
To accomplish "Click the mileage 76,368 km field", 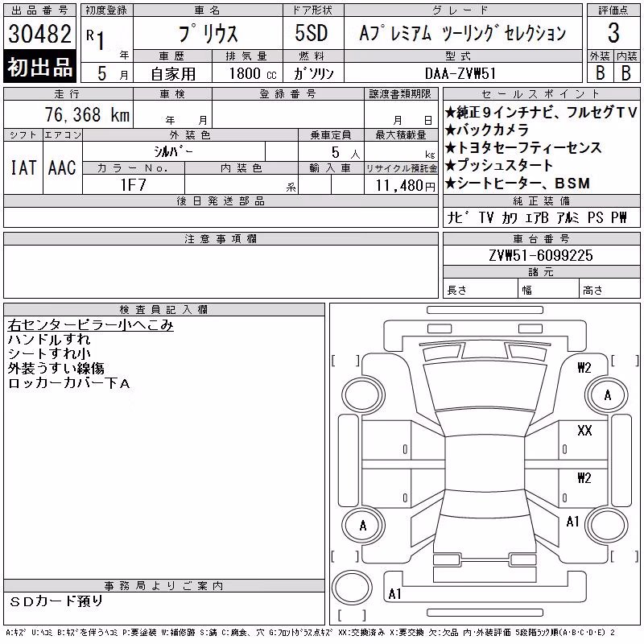I will (x=68, y=114).
